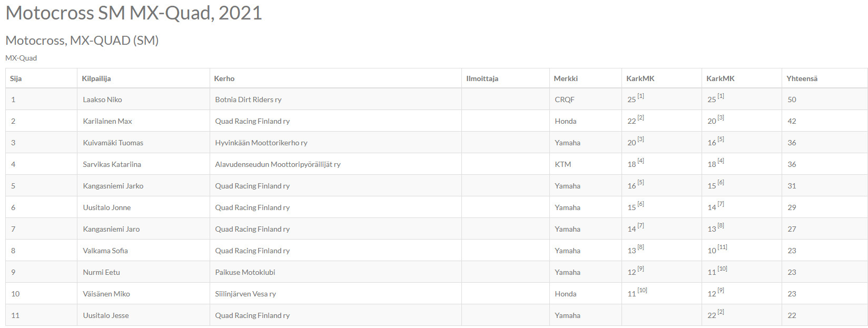Click Paikuse Motoklubi club cell
The image size is (868, 328).
pos(245,272)
